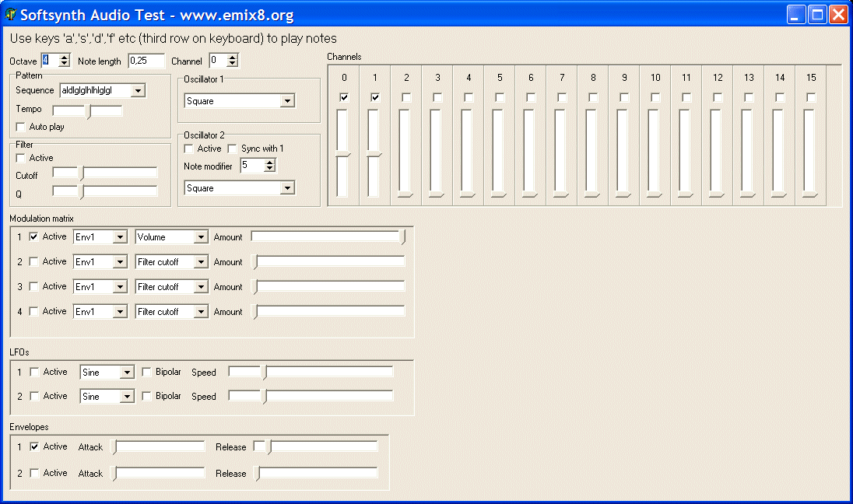853x504 pixels.
Task: Enable LFO 1 Active checkbox
Action: [x=34, y=372]
